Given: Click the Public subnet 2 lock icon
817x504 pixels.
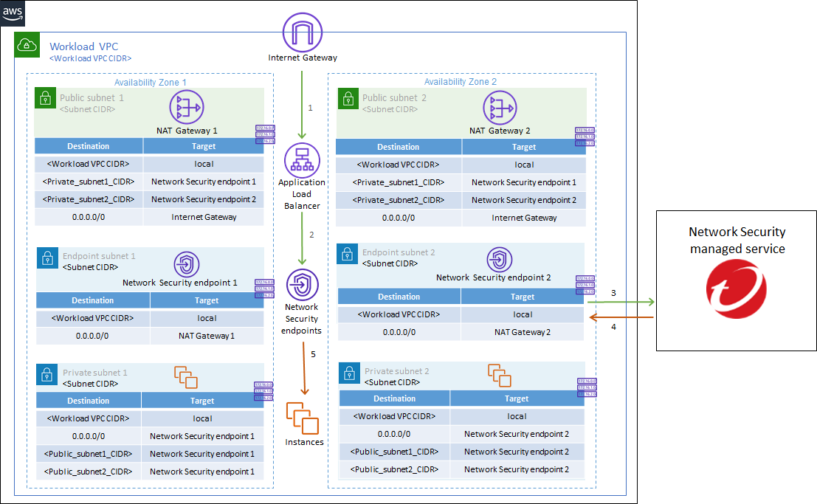Looking at the screenshot, I should pos(348,98).
